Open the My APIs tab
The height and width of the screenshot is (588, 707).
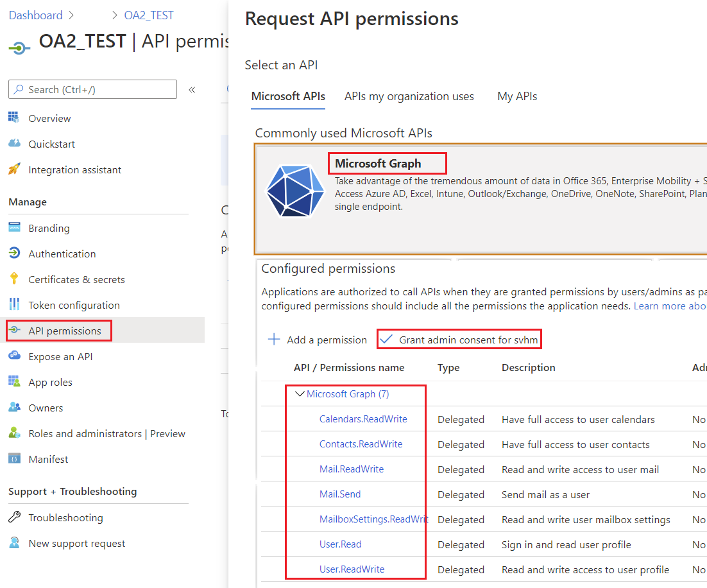517,96
